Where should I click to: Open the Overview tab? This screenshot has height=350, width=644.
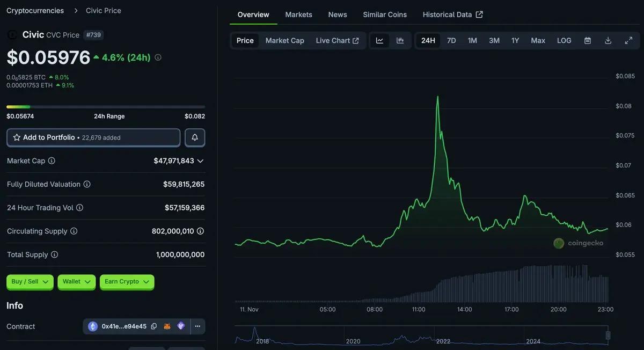[x=253, y=14]
